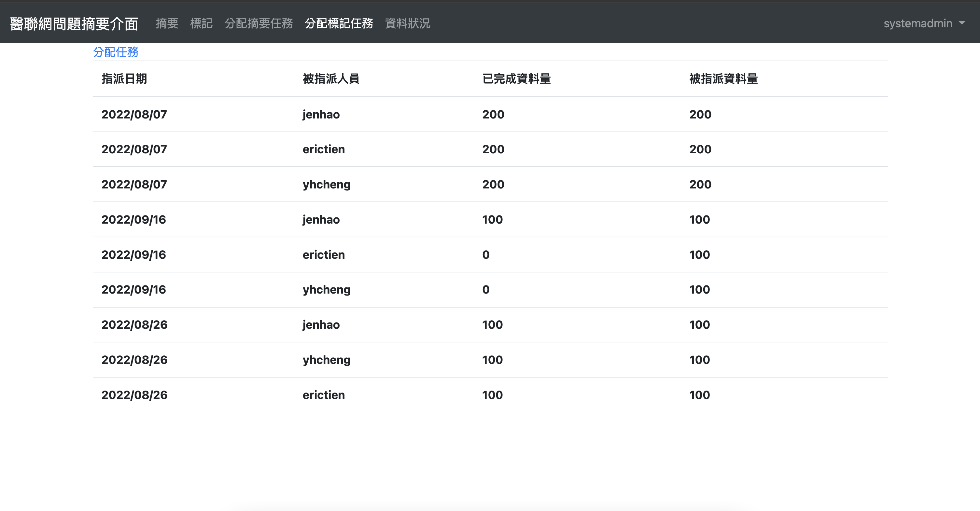
Task: Click jenhao in the 2022/08/26 row
Action: [x=321, y=325]
